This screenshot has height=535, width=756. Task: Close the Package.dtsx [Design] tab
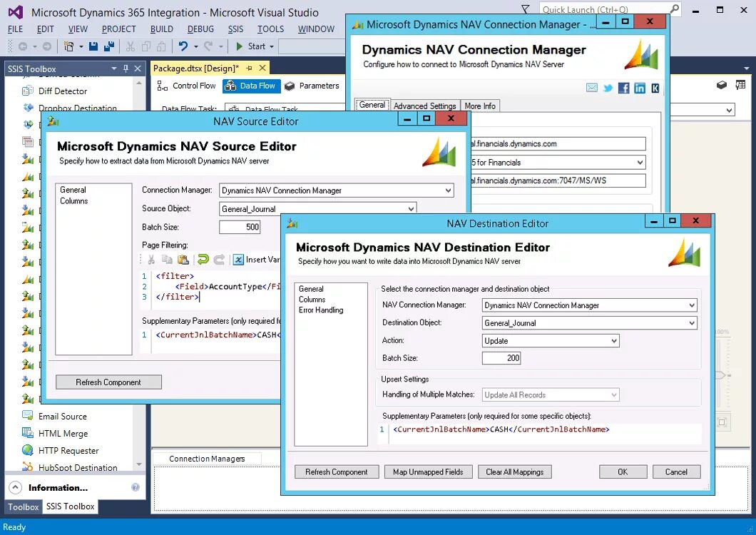tap(262, 68)
